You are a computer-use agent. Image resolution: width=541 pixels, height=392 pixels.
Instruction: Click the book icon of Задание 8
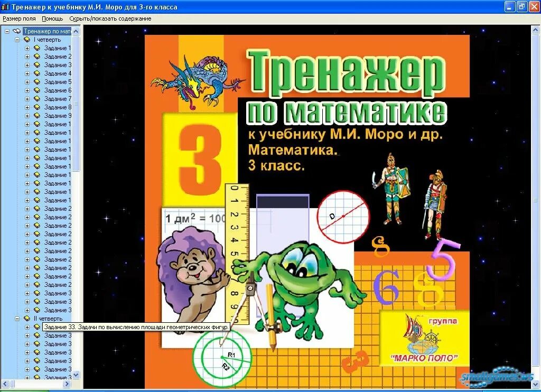point(37,107)
